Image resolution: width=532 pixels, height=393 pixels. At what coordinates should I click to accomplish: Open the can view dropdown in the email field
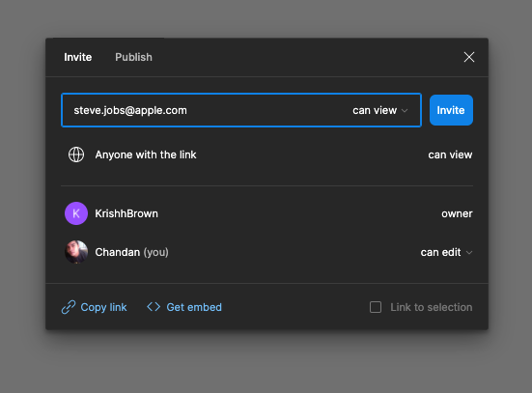pyautogui.click(x=380, y=110)
